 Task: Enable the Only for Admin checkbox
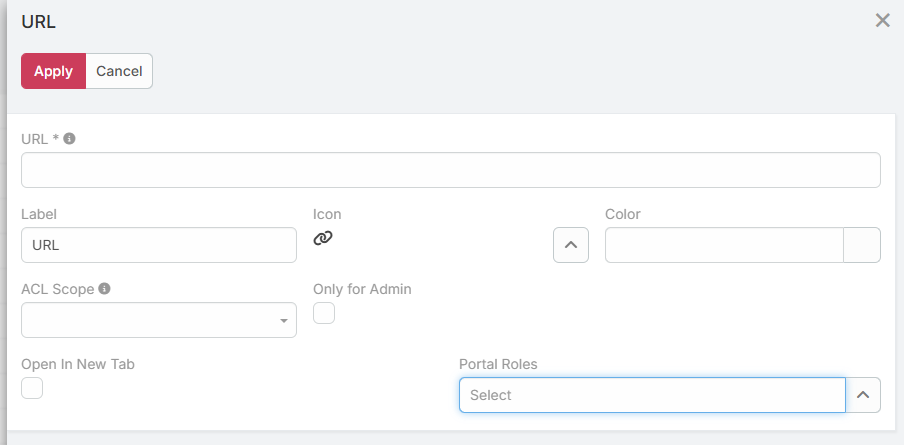tap(324, 314)
